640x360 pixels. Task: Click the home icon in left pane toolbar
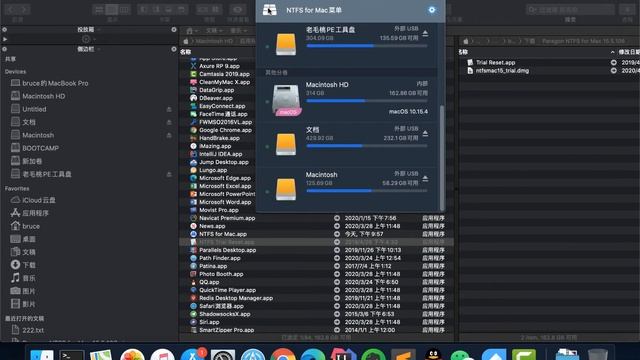tap(189, 31)
